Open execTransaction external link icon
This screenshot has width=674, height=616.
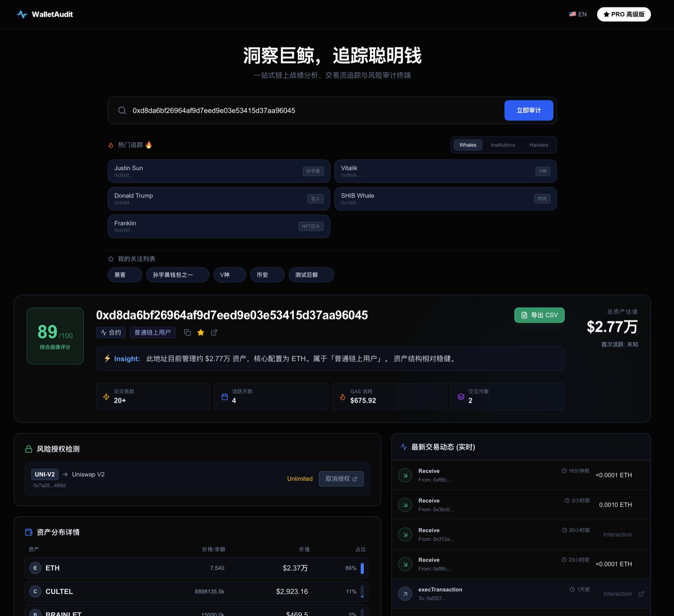pyautogui.click(x=641, y=594)
